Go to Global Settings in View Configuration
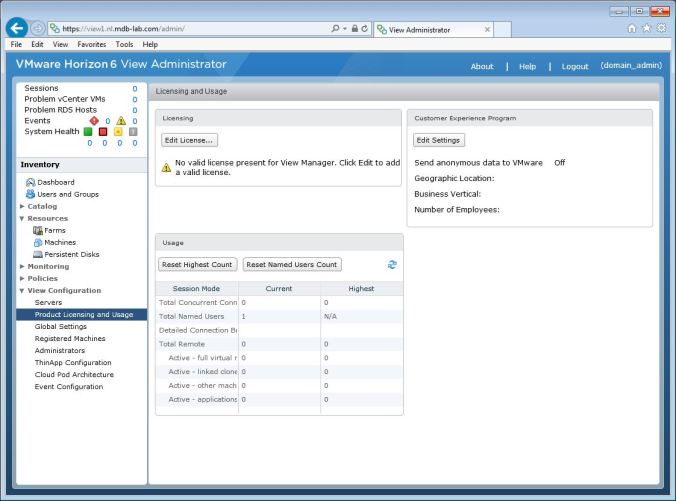This screenshot has height=501, width=676. click(x=60, y=326)
